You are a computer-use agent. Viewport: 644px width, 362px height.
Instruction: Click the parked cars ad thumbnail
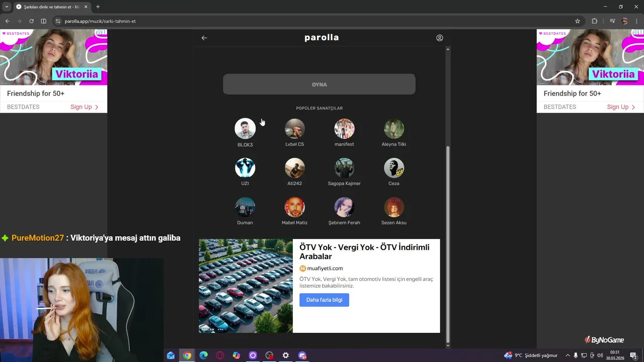246,286
